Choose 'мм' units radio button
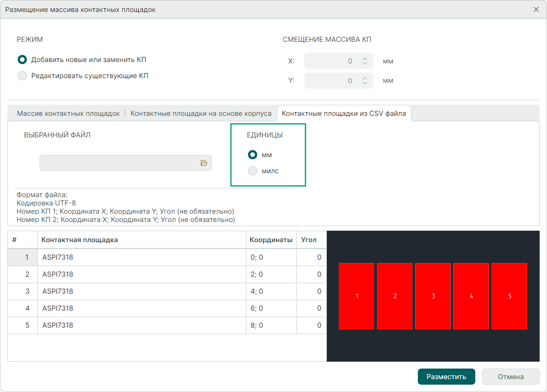 pyautogui.click(x=252, y=155)
